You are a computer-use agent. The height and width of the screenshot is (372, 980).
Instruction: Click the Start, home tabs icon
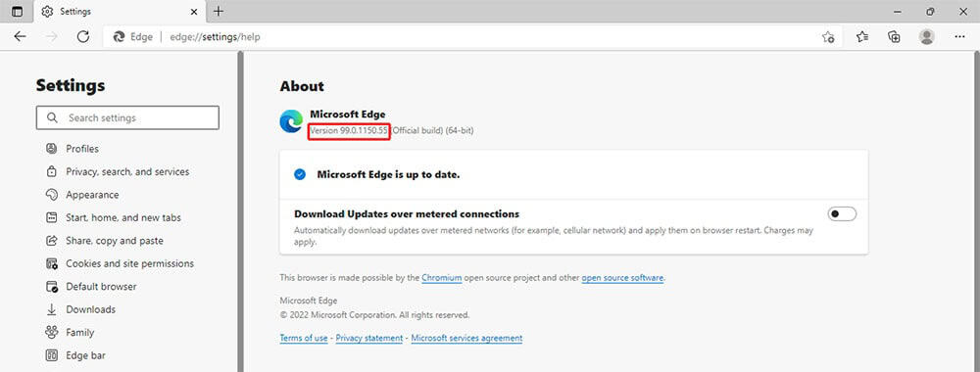pos(52,218)
